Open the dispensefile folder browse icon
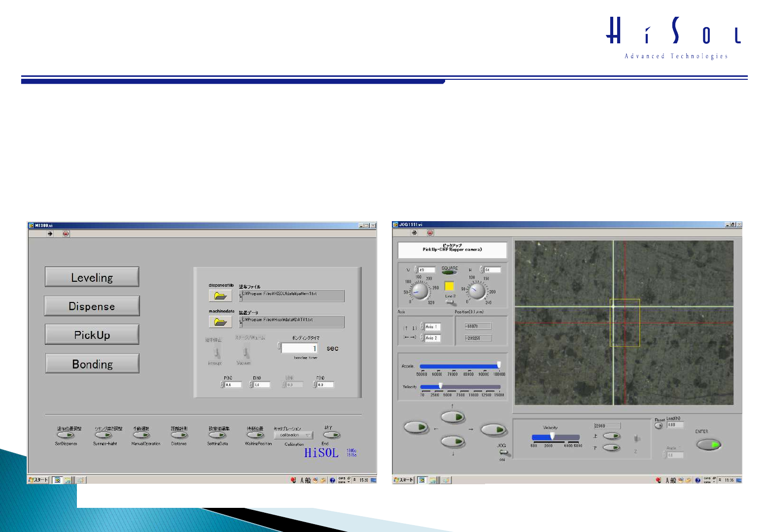 tap(220, 296)
